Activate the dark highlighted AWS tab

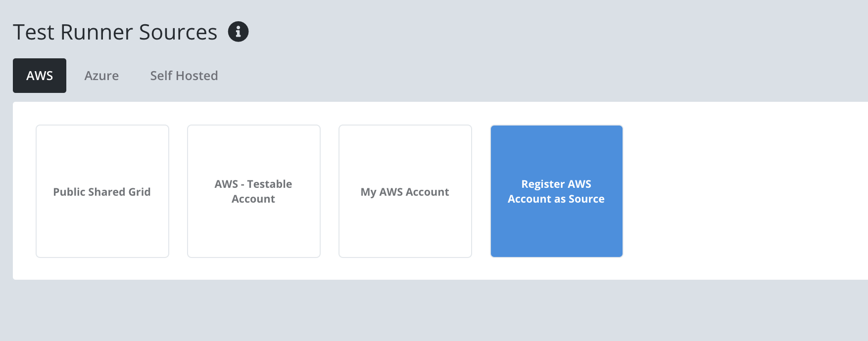pos(40,76)
